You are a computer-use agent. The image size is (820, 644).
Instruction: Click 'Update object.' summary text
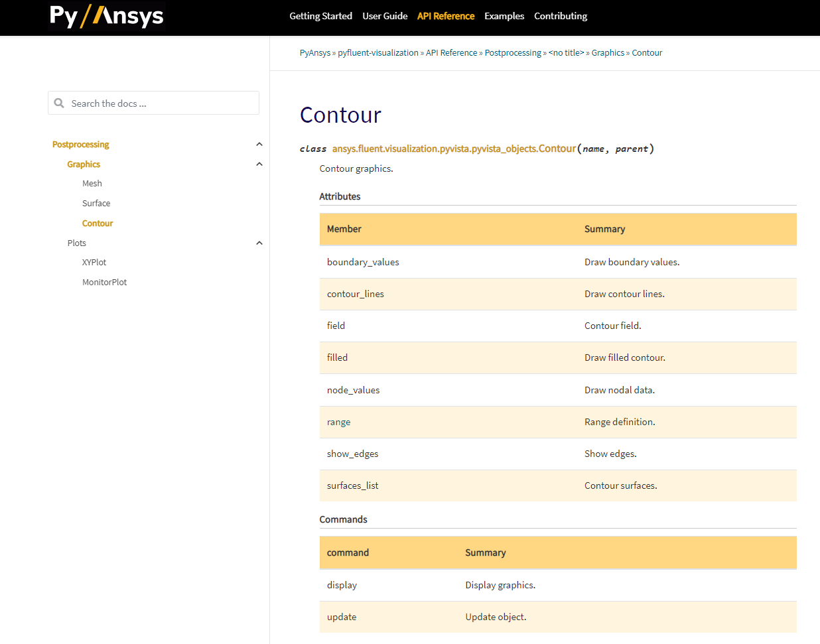[496, 617]
